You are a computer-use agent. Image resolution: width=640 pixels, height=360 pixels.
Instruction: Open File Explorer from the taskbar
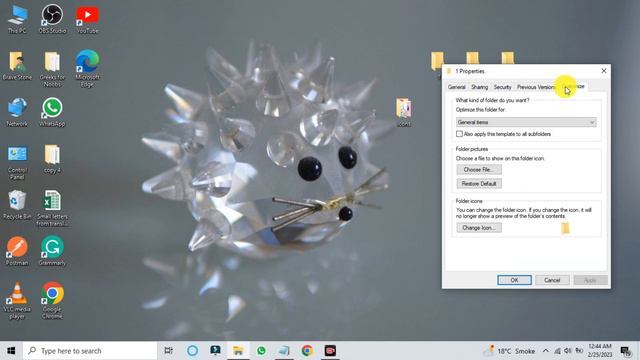pos(238,351)
